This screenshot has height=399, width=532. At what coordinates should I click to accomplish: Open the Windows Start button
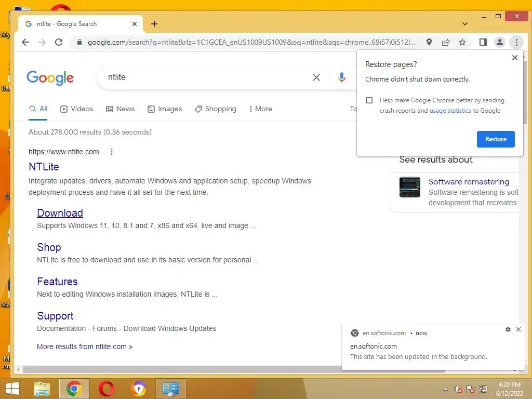coord(12,389)
